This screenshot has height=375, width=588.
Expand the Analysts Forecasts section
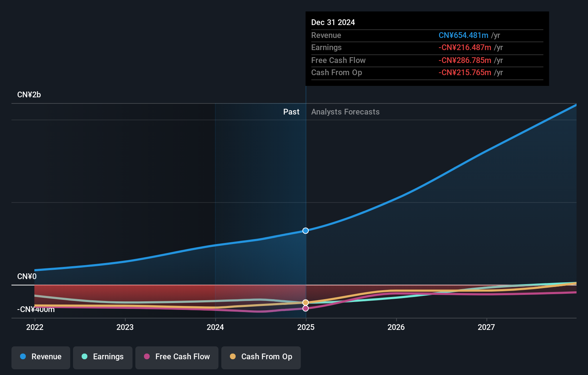(x=345, y=112)
